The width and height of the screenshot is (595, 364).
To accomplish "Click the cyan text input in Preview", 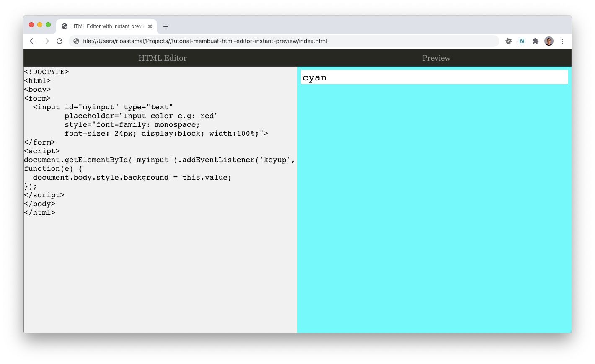I will [x=435, y=77].
